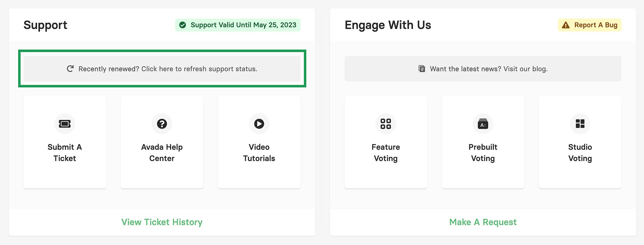Click Support Valid Until May 25, 2023 badge
Viewport: 644px width, 245px height.
[238, 25]
